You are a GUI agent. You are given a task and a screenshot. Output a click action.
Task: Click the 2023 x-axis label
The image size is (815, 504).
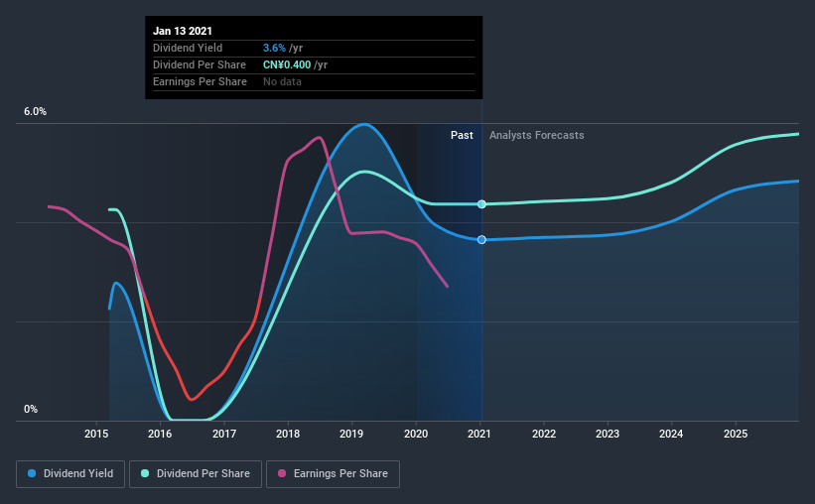[608, 434]
